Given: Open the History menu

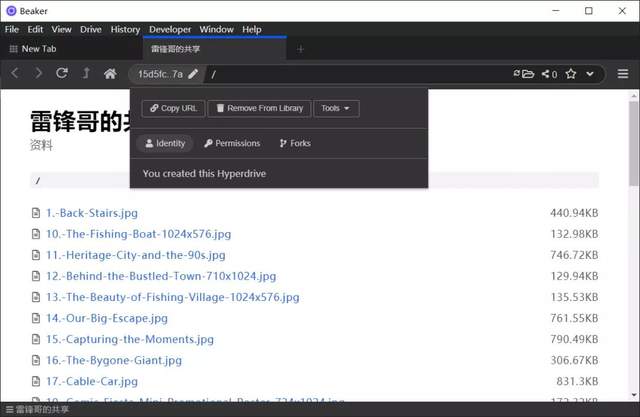Looking at the screenshot, I should pos(125,29).
